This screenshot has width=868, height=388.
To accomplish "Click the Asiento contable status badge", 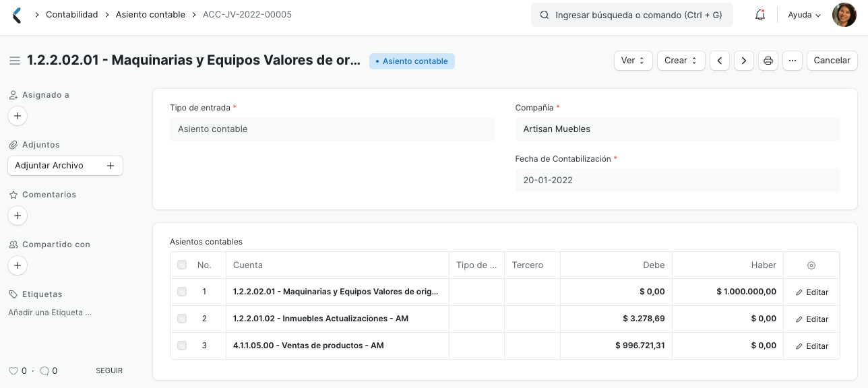I will coord(412,61).
